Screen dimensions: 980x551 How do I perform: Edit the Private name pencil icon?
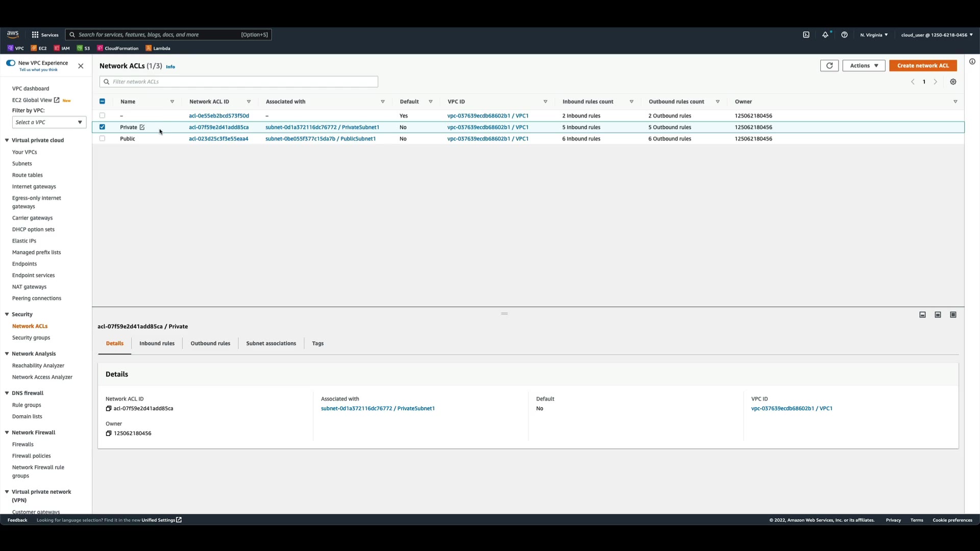click(x=142, y=127)
